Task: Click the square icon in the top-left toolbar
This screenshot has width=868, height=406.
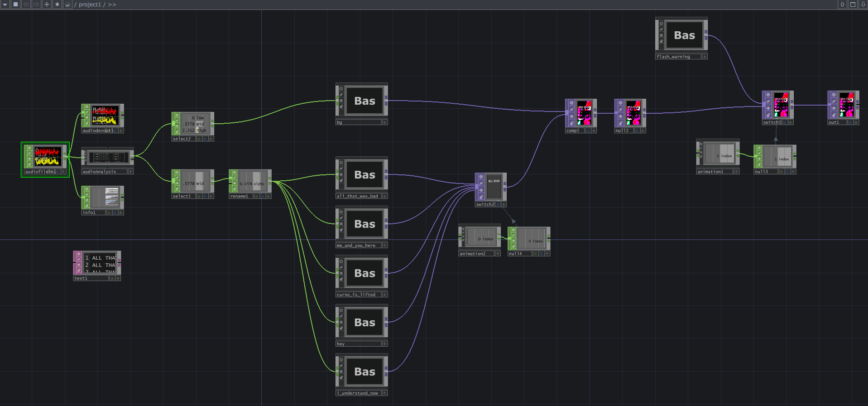Action: tap(15, 5)
